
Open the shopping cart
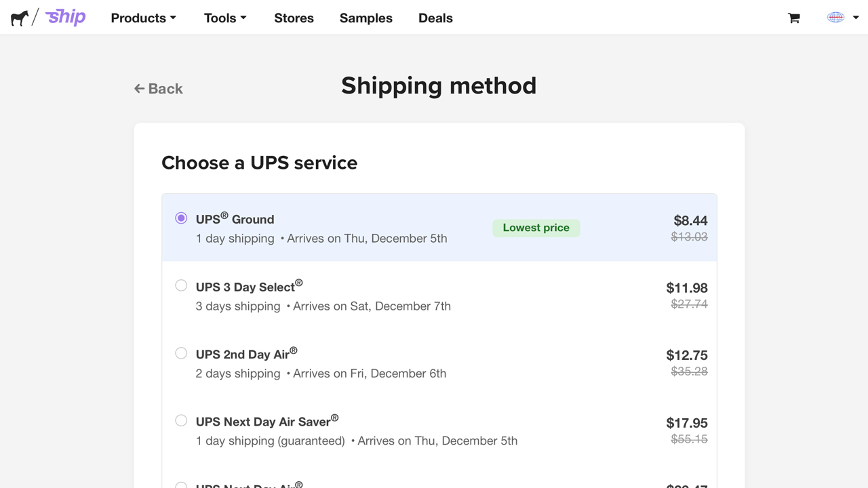pos(794,18)
